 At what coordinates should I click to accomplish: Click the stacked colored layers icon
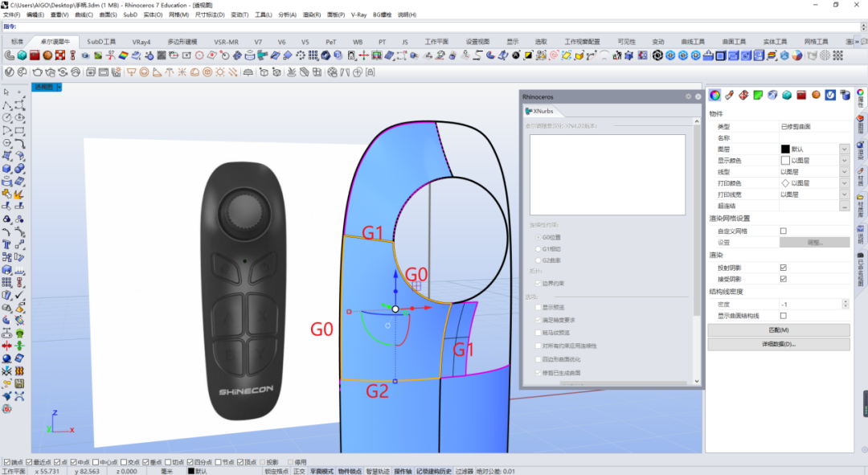pyautogui.click(x=772, y=55)
